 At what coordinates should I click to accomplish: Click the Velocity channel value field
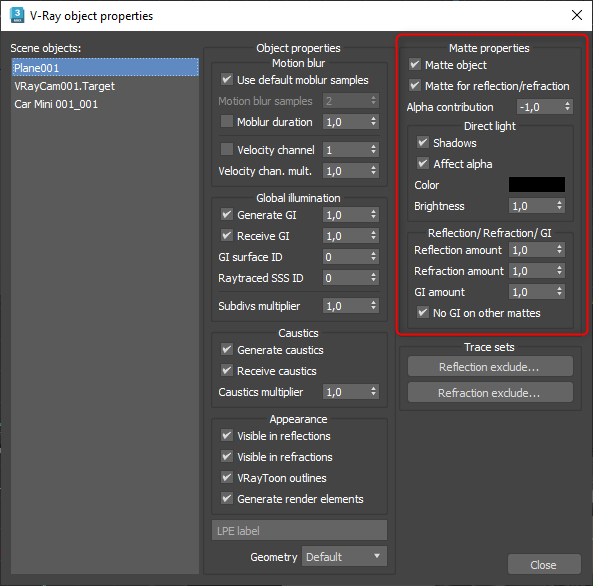tap(346, 150)
